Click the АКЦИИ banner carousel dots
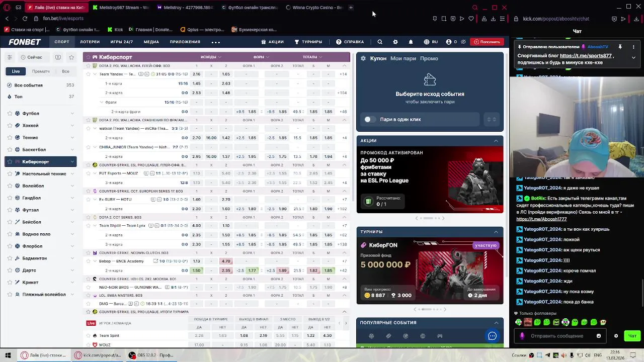644x362 pixels. pos(430,218)
